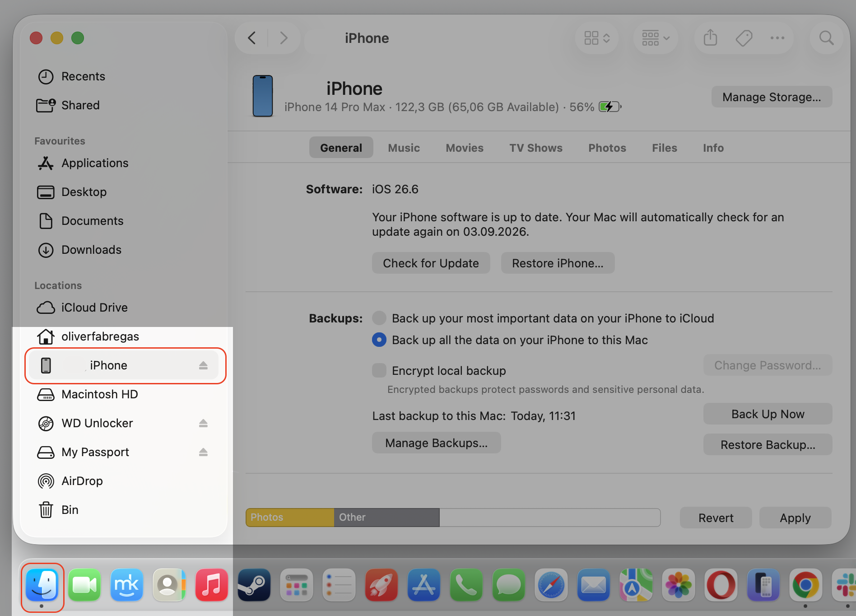856x616 pixels.
Task: Click the Change Password button
Action: [768, 365]
